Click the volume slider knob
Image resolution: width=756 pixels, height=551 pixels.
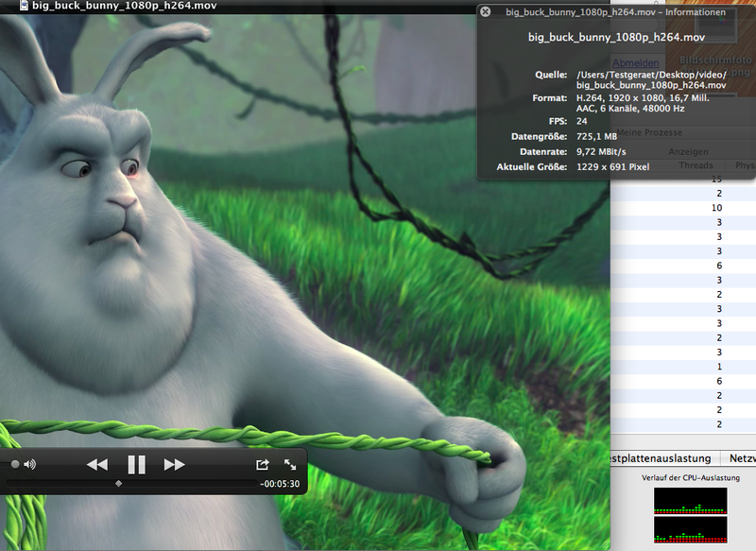[15, 464]
